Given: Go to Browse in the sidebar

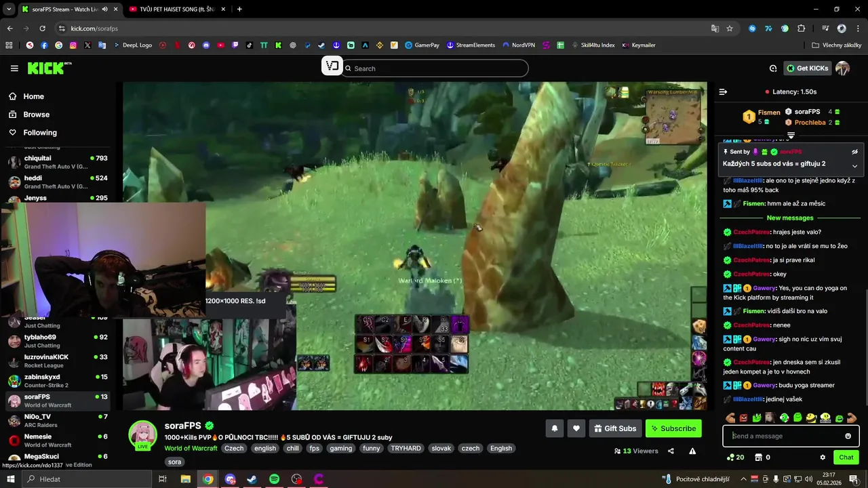Looking at the screenshot, I should pos(36,115).
